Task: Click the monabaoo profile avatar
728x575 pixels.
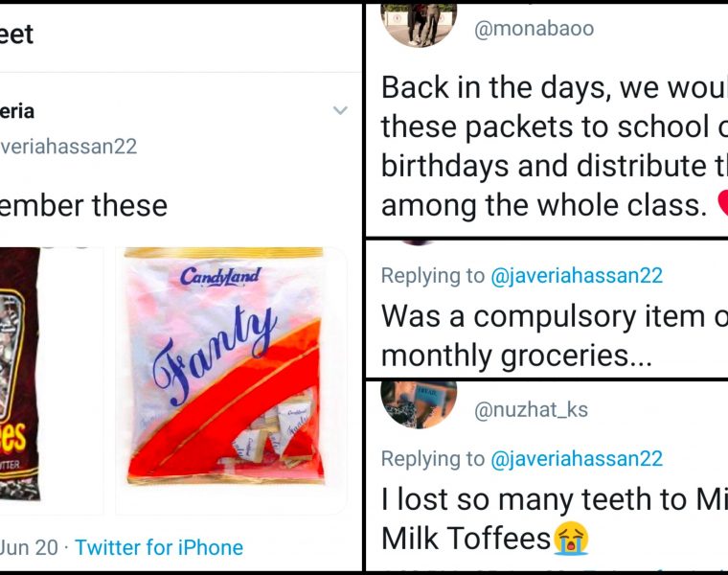Action: pos(419,21)
